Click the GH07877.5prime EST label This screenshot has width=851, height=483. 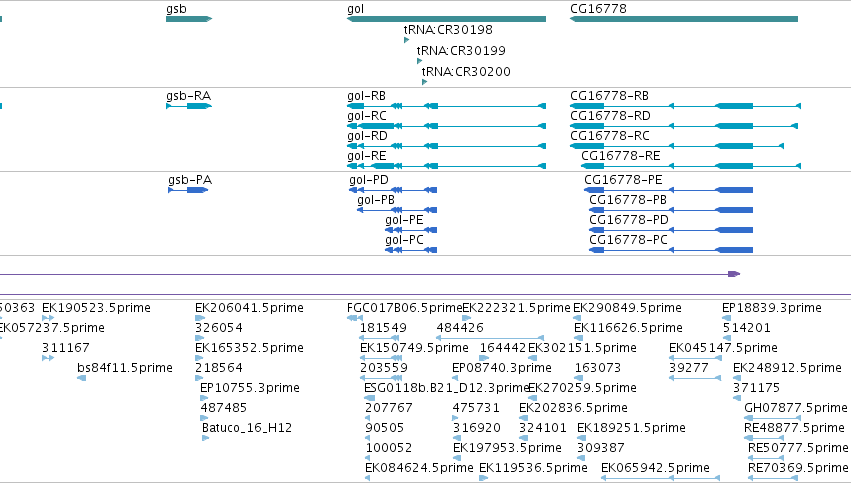pyautogui.click(x=796, y=409)
